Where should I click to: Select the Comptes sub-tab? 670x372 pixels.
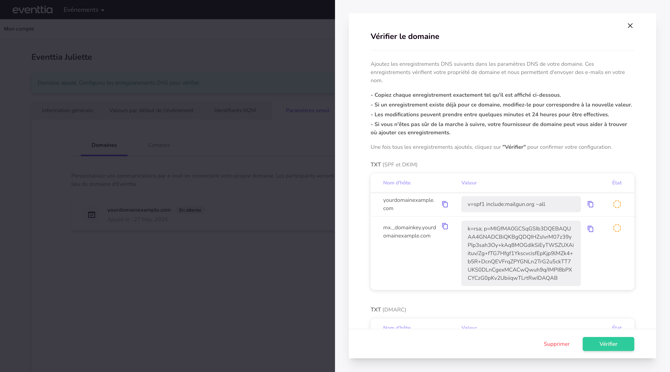point(159,145)
